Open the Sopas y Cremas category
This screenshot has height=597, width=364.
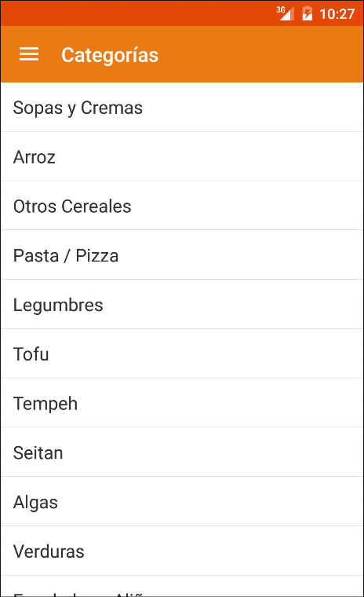(x=182, y=108)
